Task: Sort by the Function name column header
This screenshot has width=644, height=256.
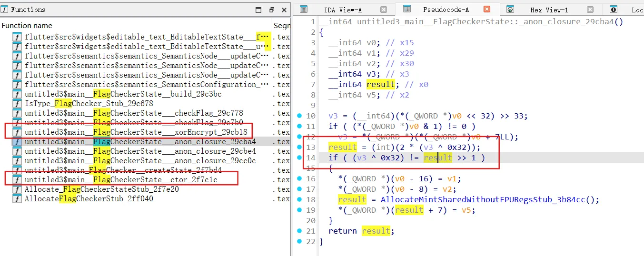Action: coord(27,26)
